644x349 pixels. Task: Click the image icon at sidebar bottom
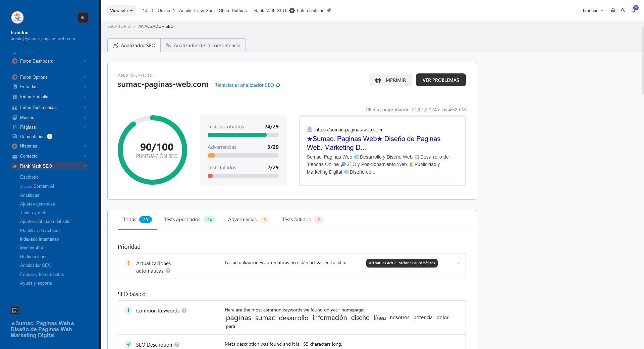point(15,310)
